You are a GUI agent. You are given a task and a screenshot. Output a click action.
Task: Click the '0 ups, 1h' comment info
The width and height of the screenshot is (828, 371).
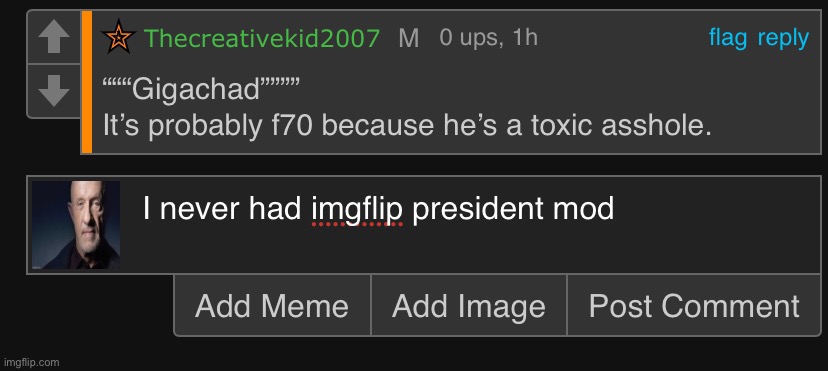[x=488, y=38]
